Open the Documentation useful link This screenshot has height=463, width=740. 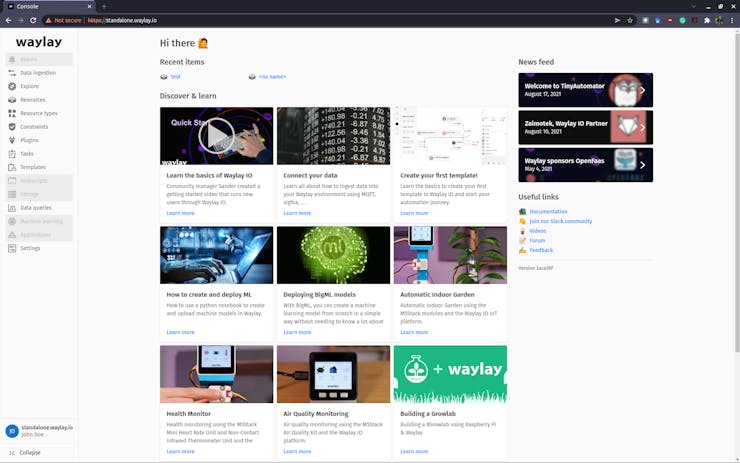pos(548,212)
